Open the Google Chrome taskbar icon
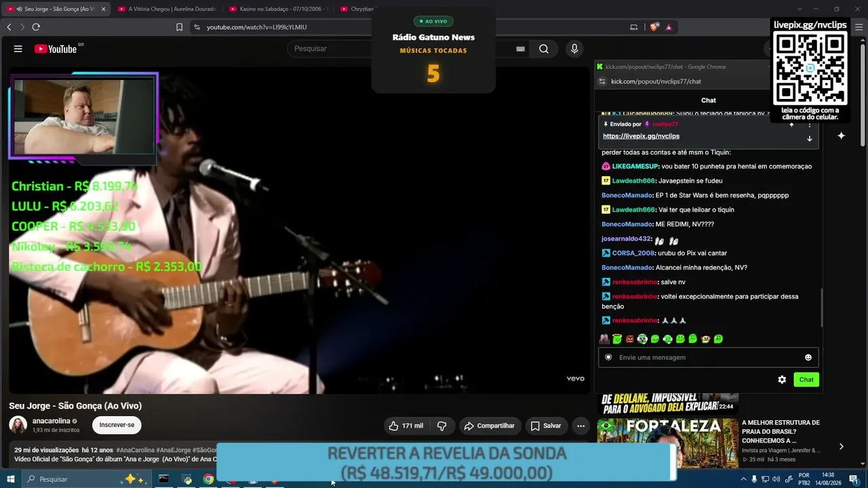Image resolution: width=868 pixels, height=488 pixels. (x=208, y=479)
